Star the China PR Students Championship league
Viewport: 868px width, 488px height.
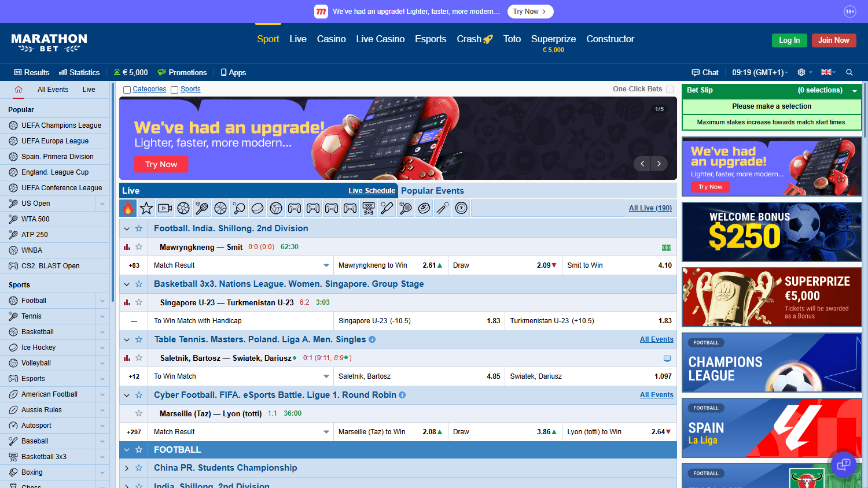click(x=139, y=468)
